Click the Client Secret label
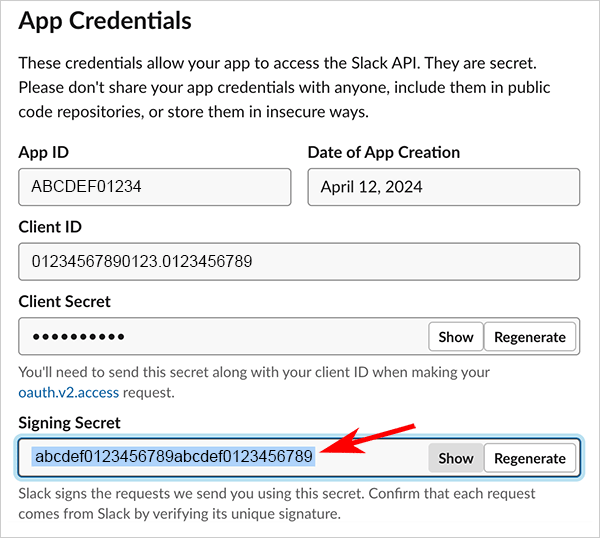The width and height of the screenshot is (600, 538). (x=65, y=301)
